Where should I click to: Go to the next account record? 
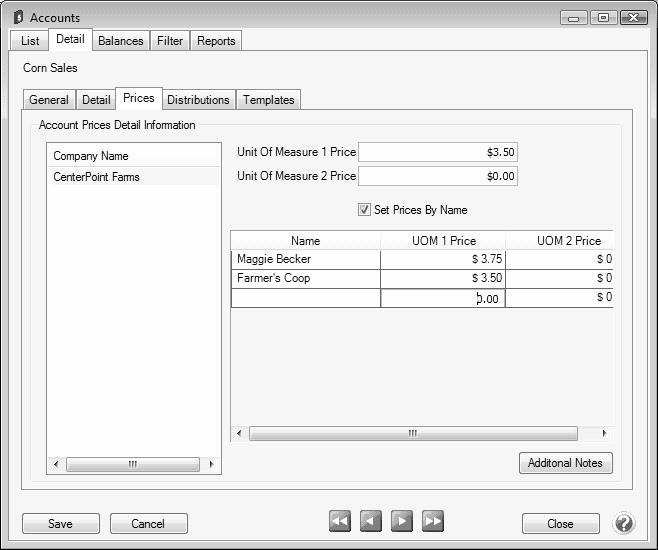coord(401,521)
